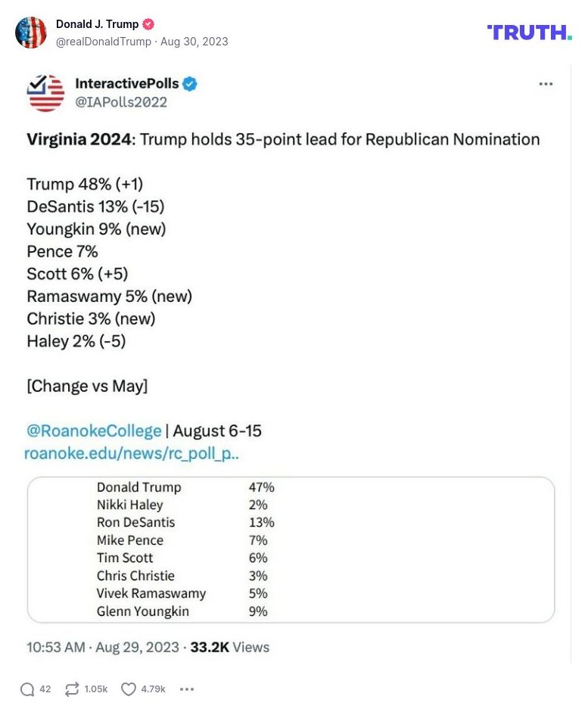
Task: Select the ReTruth repost arrows icon
Action: click(72, 689)
